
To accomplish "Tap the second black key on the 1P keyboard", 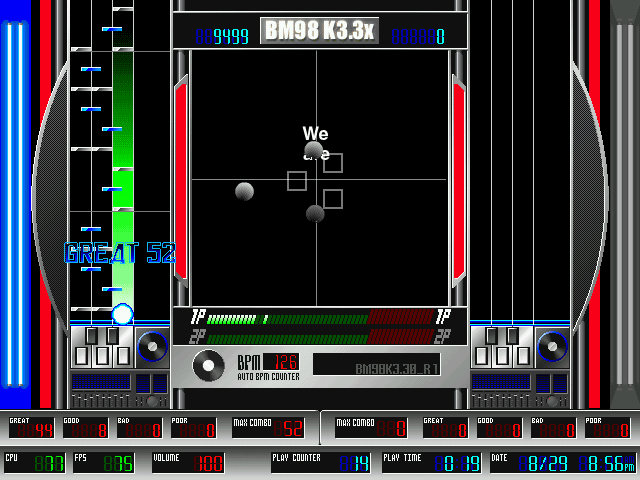I will (113, 336).
